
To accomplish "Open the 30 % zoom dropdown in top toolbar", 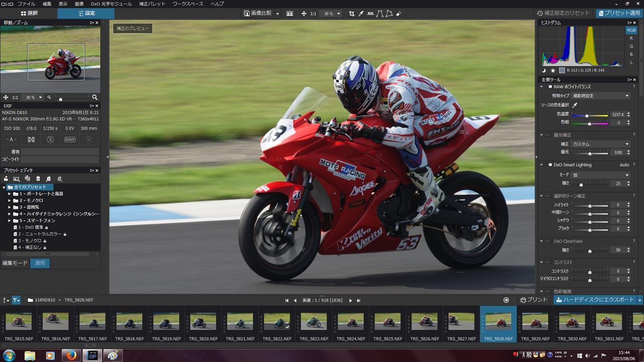I will pyautogui.click(x=332, y=14).
